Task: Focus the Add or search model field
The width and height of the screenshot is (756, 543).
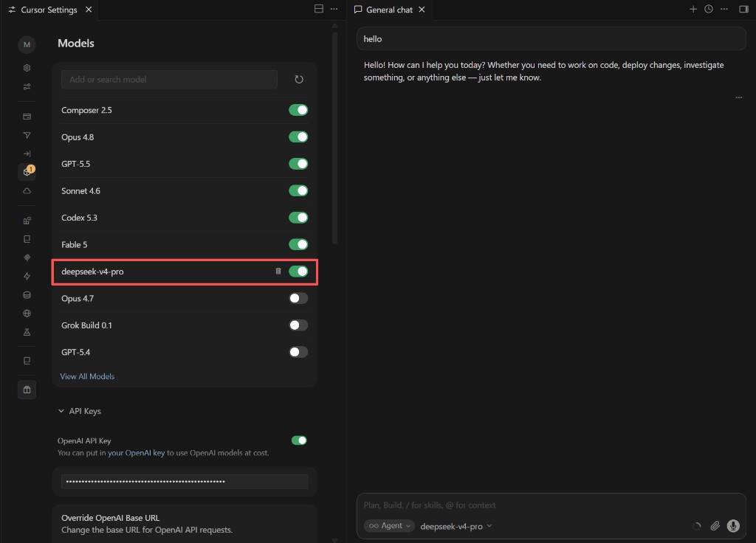Action: click(169, 80)
